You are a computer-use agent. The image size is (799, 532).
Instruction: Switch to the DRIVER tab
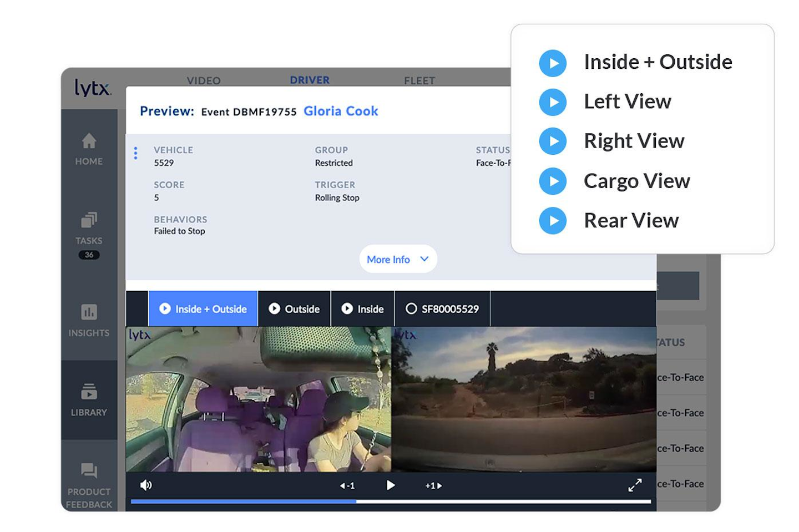(x=310, y=80)
